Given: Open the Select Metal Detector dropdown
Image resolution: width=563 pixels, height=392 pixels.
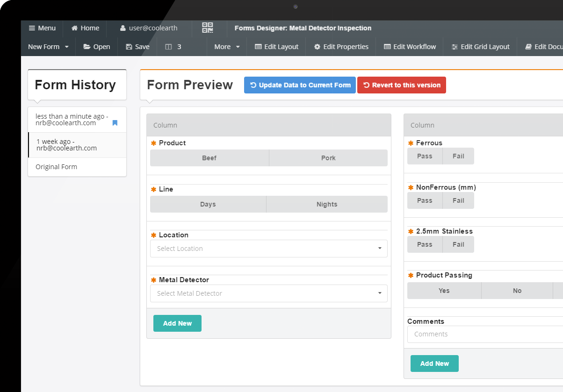Looking at the screenshot, I should (268, 293).
